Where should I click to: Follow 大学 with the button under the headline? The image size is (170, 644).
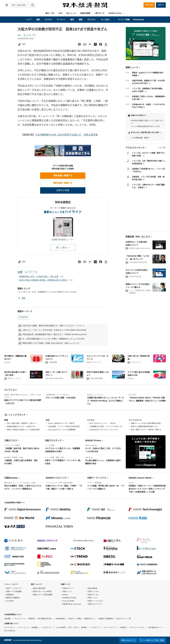[30, 35]
